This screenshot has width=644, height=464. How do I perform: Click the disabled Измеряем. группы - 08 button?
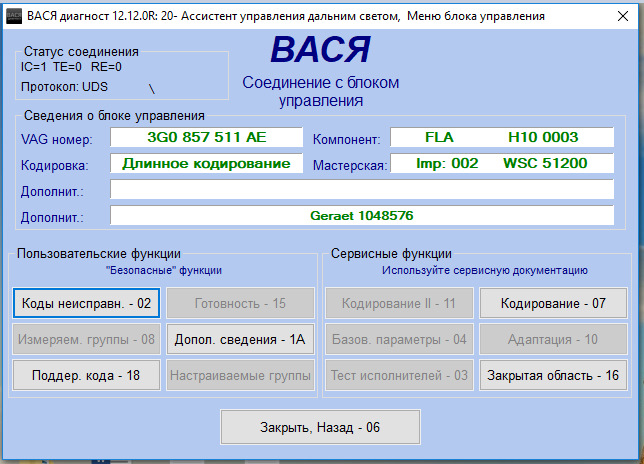coord(86,339)
